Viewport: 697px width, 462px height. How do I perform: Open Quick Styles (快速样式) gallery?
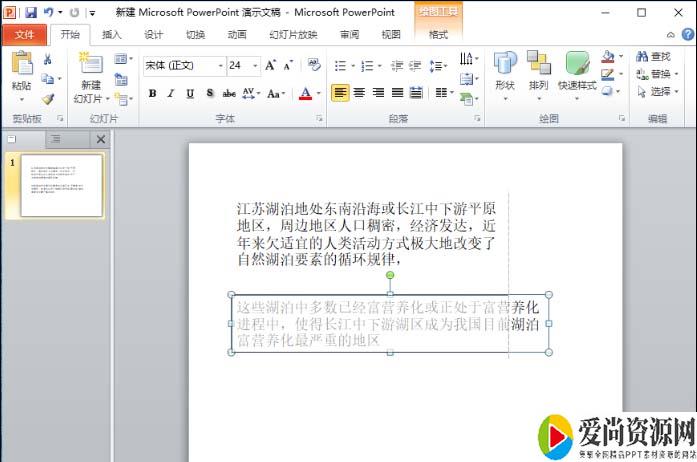[x=577, y=66]
